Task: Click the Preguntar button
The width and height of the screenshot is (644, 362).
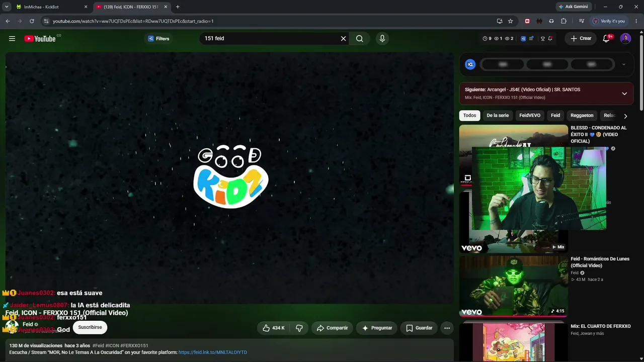Action: click(376, 328)
